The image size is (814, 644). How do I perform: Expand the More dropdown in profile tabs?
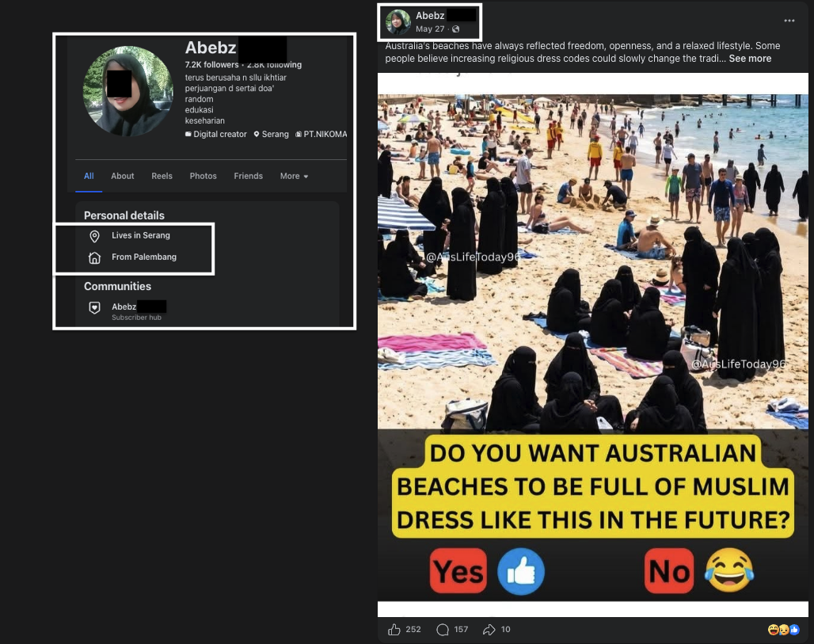tap(294, 176)
